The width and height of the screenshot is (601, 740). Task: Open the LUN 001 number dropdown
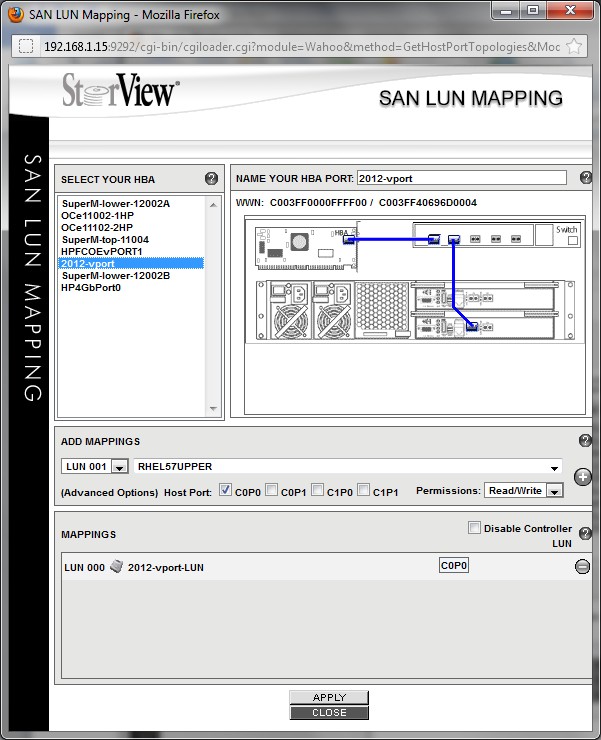click(x=119, y=467)
